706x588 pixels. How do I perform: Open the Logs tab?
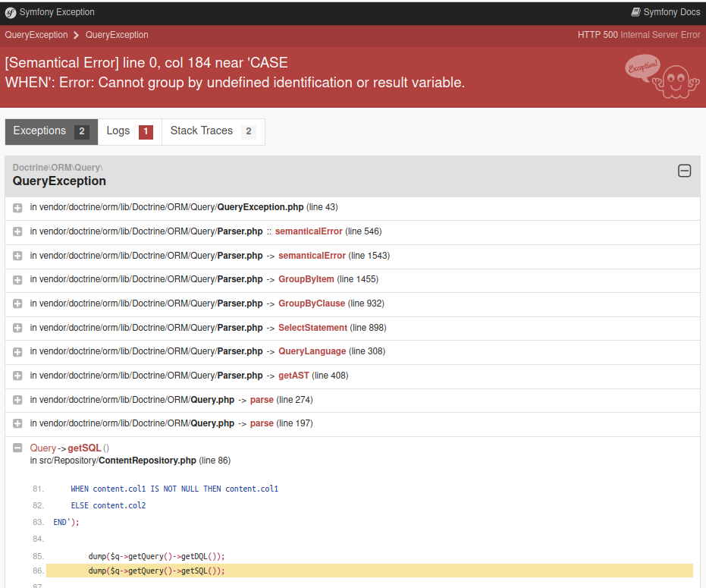(130, 131)
